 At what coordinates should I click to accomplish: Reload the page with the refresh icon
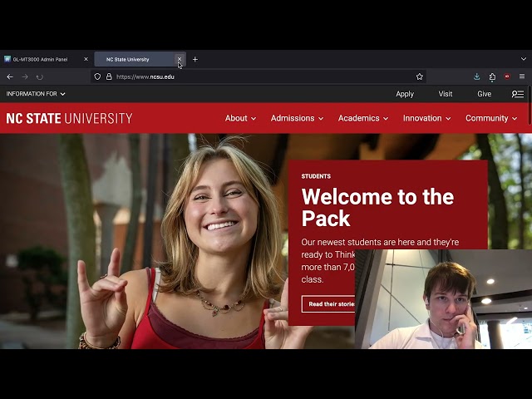tap(40, 77)
